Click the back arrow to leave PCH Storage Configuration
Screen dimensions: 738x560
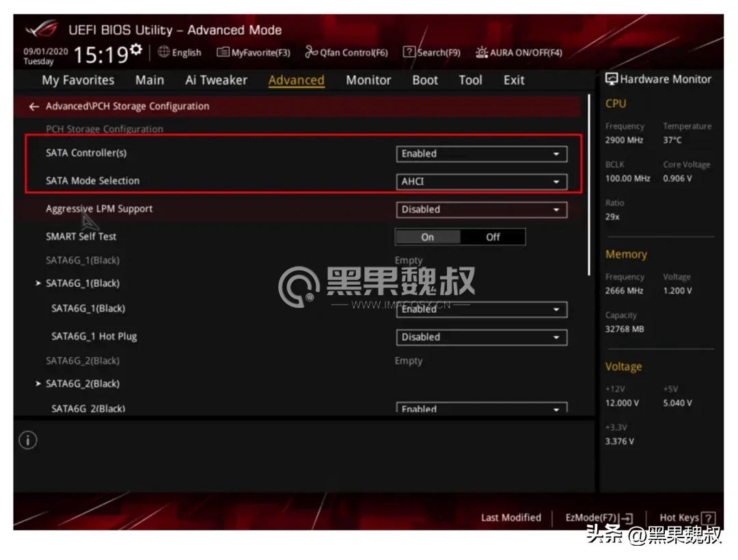click(x=33, y=107)
